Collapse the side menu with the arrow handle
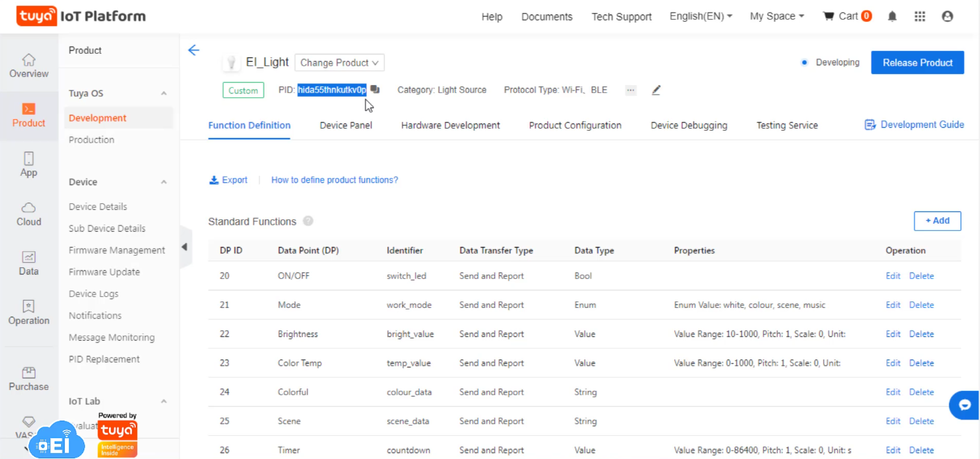The height and width of the screenshot is (459, 980). tap(185, 247)
